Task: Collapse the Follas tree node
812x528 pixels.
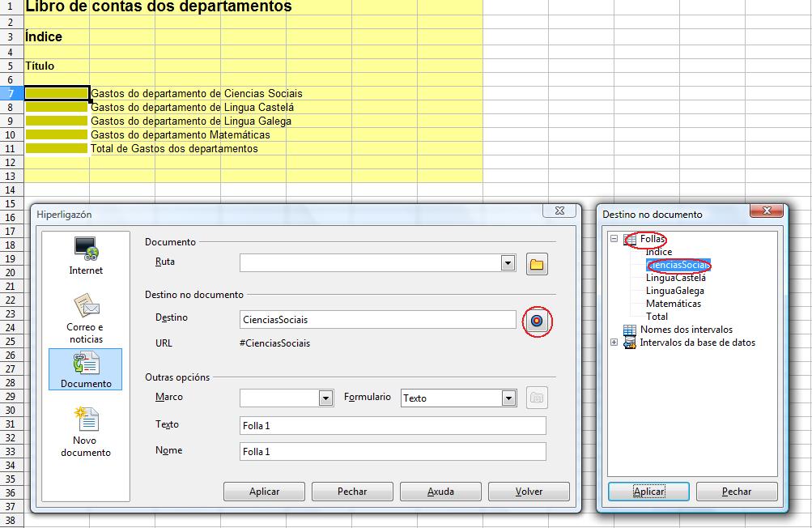Action: pyautogui.click(x=614, y=239)
